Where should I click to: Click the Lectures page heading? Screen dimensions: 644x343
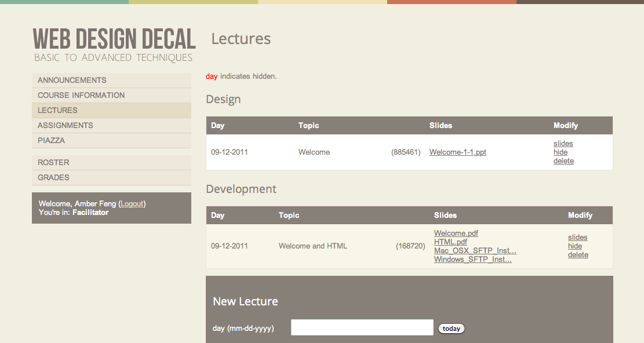pos(241,39)
